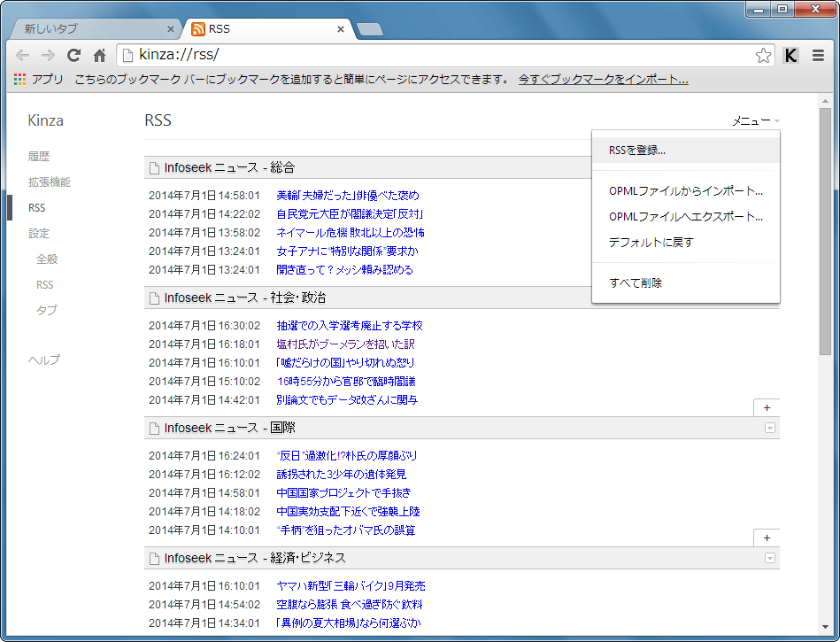840x642 pixels.
Task: Open the browser hamburger menu
Action: [x=818, y=55]
